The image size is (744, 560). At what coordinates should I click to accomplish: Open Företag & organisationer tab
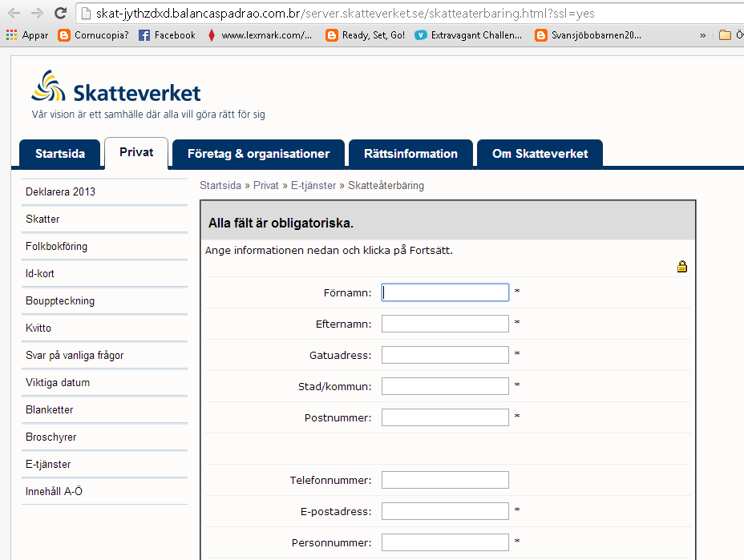(x=258, y=154)
